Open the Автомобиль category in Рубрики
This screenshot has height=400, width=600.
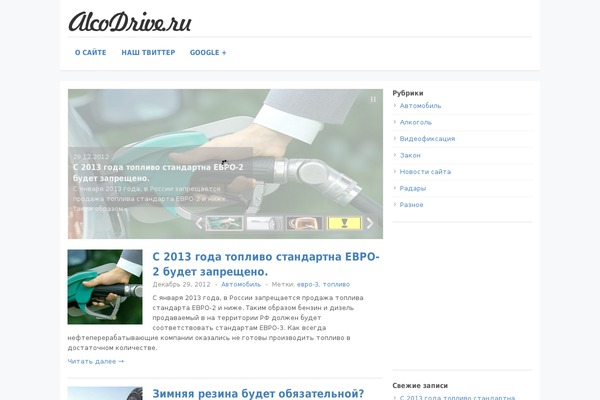coord(421,106)
